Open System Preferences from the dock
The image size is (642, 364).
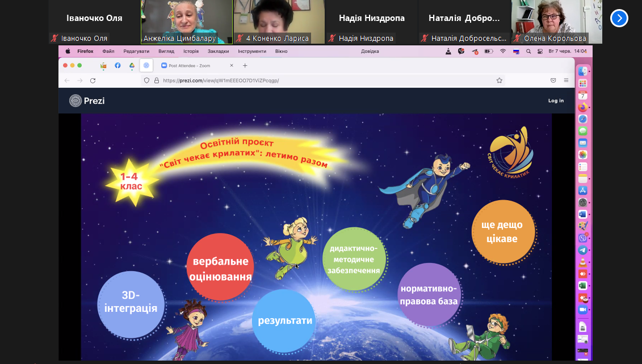click(582, 202)
